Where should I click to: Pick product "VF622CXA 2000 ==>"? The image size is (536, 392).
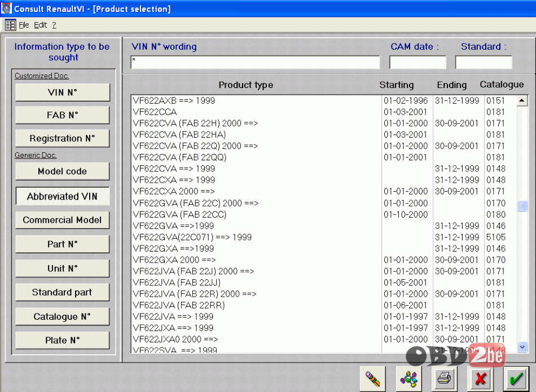324,191
